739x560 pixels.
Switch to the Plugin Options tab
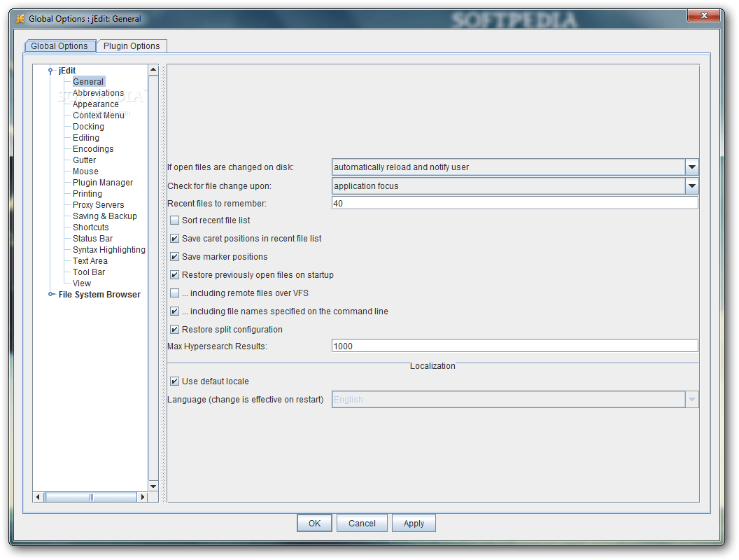(132, 46)
